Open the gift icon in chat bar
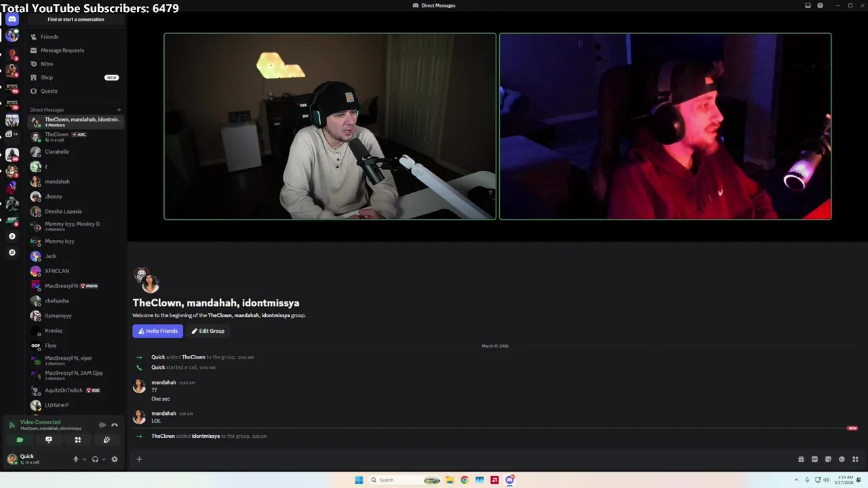The height and width of the screenshot is (488, 868). point(801,459)
